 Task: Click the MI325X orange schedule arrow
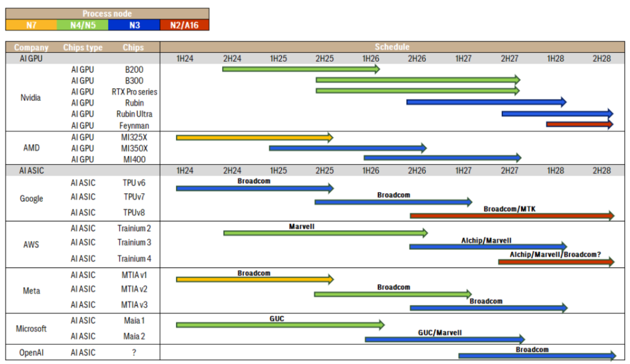[255, 138]
